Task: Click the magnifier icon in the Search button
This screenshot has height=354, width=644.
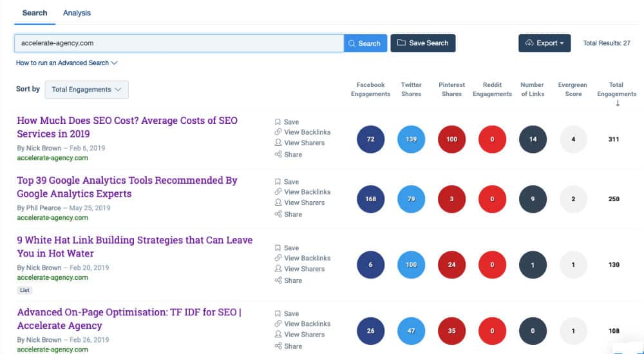Action: point(352,43)
